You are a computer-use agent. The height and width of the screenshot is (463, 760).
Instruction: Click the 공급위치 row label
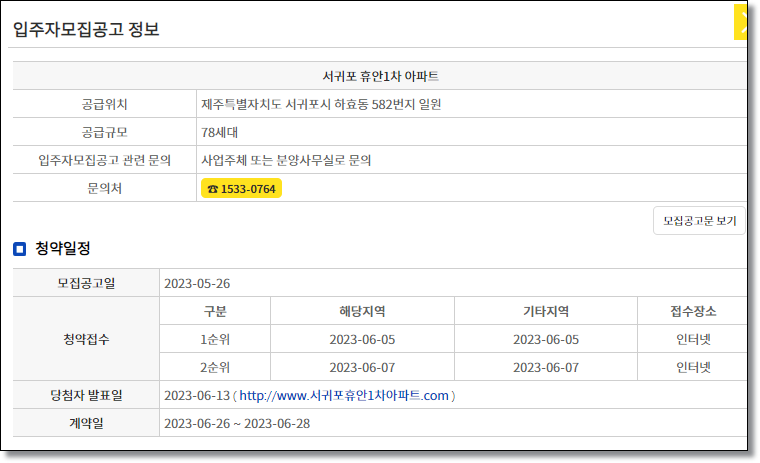[x=104, y=104]
